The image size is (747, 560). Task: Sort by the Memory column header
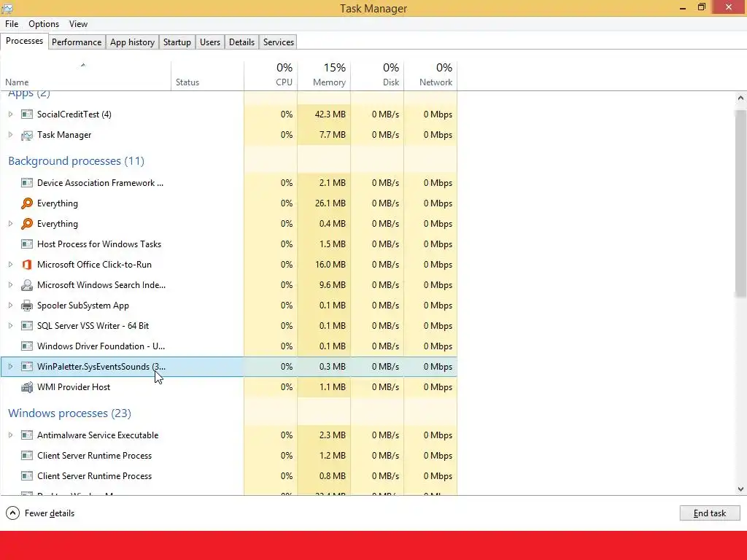coord(324,75)
